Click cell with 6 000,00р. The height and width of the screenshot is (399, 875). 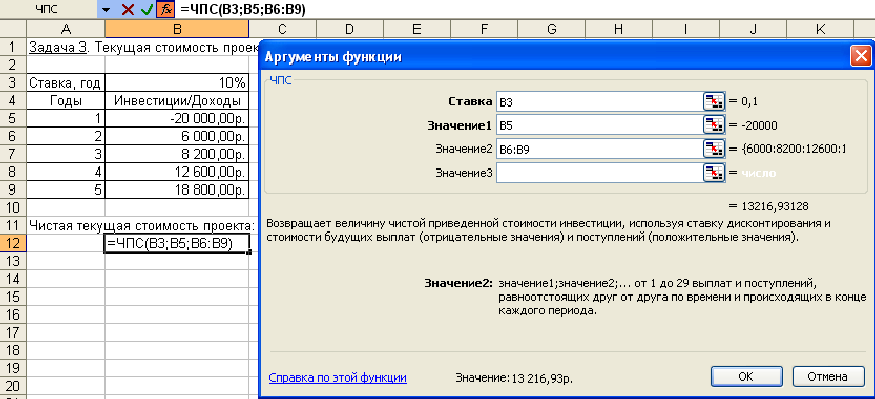click(177, 137)
